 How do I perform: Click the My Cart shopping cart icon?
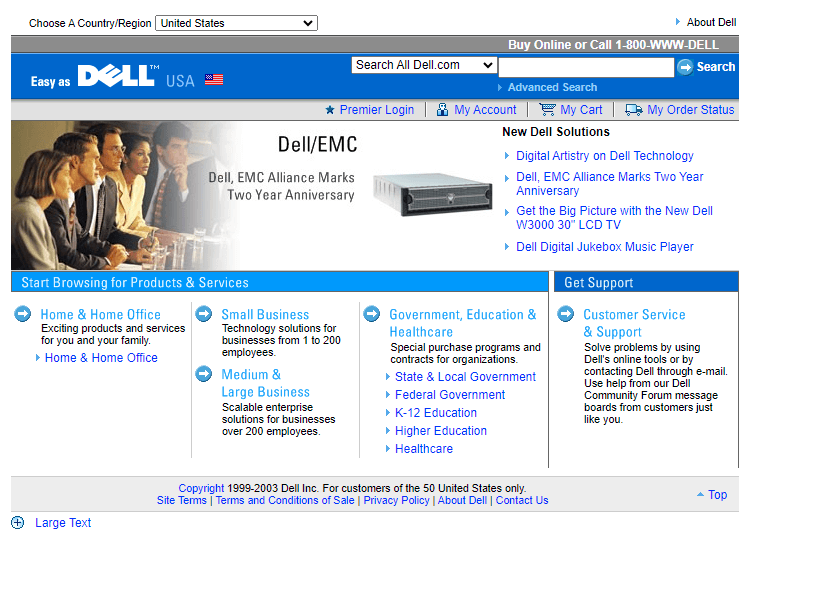547,110
